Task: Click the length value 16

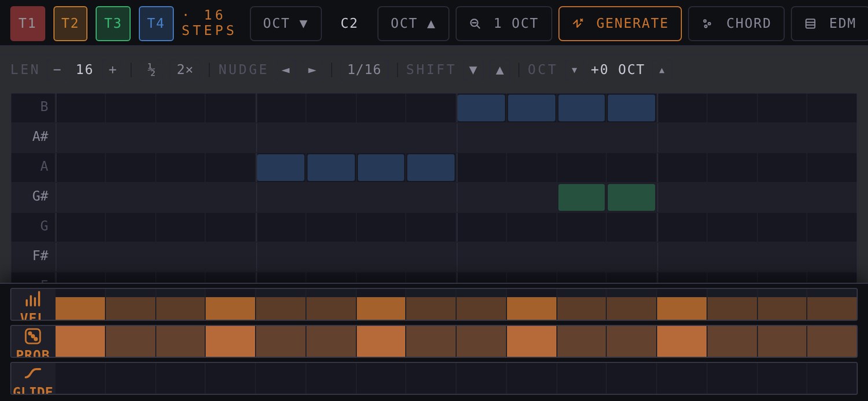Action: (84, 70)
